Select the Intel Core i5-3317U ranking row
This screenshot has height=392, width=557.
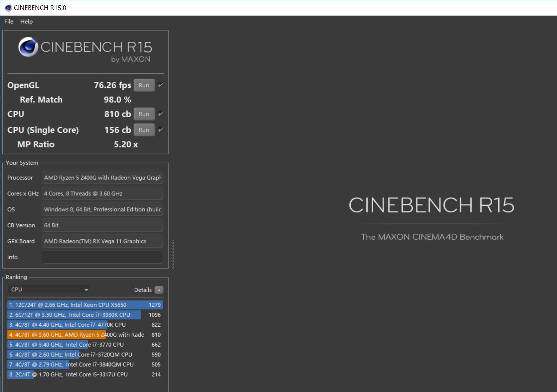click(x=85, y=374)
